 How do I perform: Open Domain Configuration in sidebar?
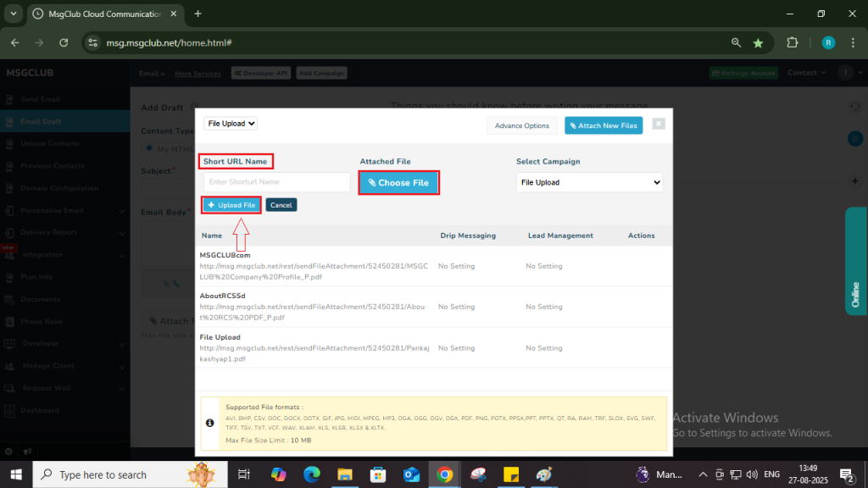(x=59, y=188)
